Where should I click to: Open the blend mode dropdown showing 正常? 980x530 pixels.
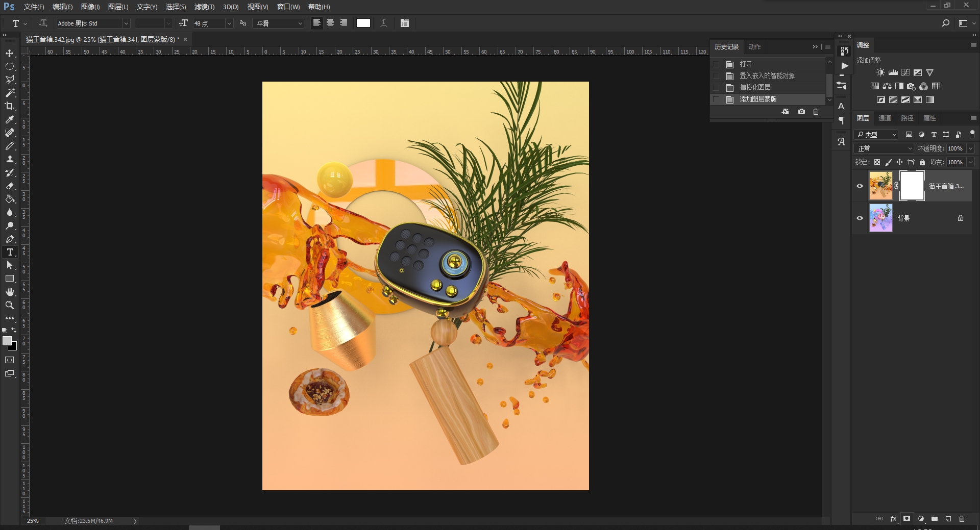(884, 148)
